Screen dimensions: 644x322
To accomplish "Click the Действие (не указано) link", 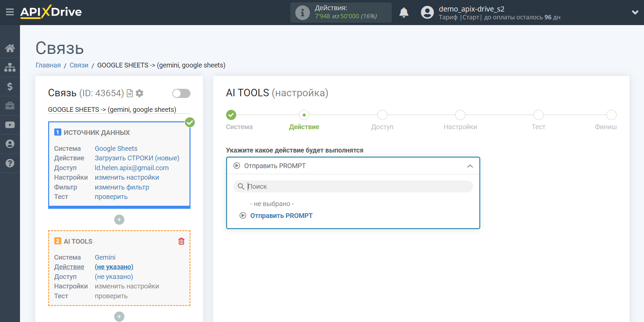I will (114, 267).
